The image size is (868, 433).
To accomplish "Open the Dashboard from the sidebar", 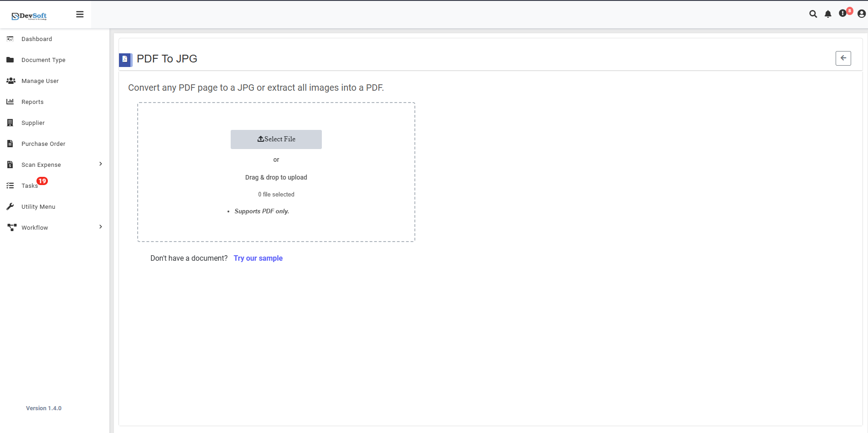I will click(x=37, y=39).
